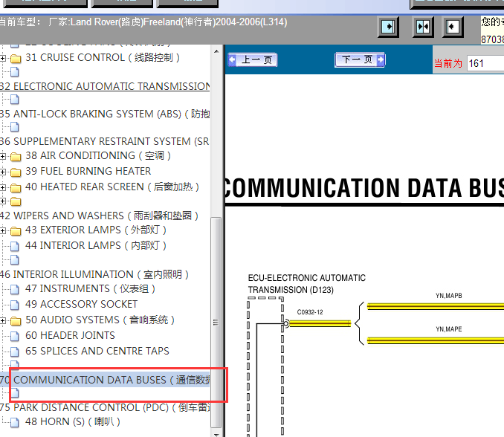Screen dimensions: 504x437
Task: Click the 当前为 page label
Action: click(448, 63)
